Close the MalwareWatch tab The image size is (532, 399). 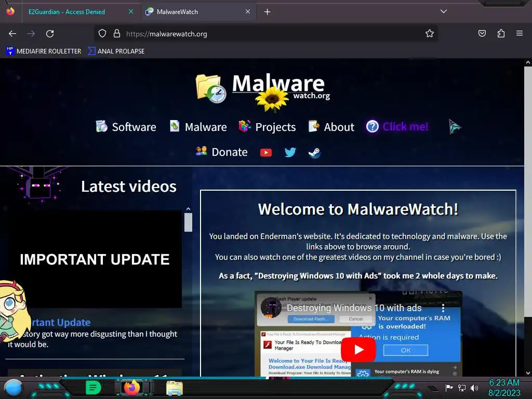[248, 11]
